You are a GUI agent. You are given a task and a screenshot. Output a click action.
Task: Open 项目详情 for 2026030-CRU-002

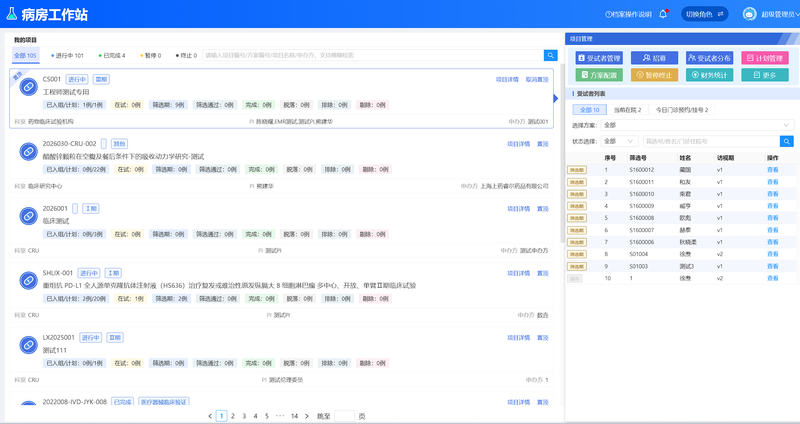tap(518, 144)
